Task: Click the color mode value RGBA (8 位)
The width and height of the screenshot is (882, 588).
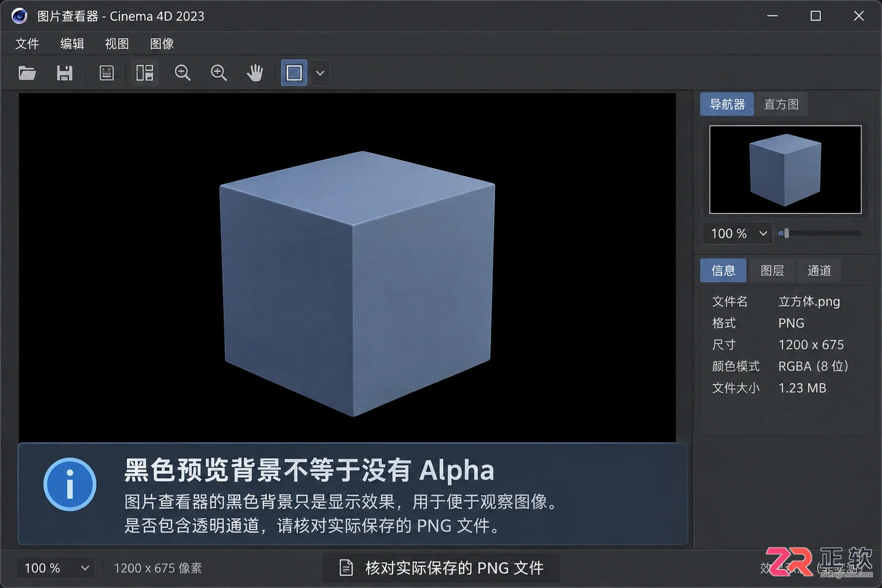Action: pos(813,366)
